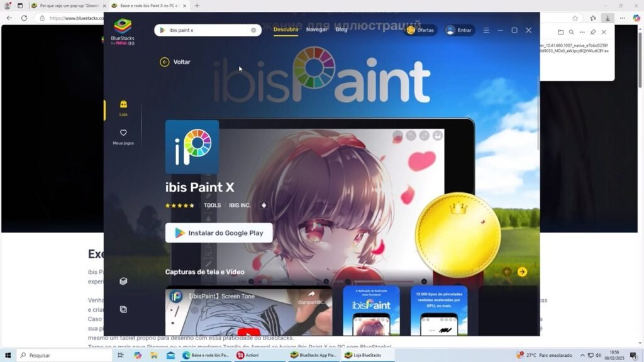Image resolution: width=644 pixels, height=362 pixels.
Task: Click the multi-instance sidebar icon
Action: [123, 309]
